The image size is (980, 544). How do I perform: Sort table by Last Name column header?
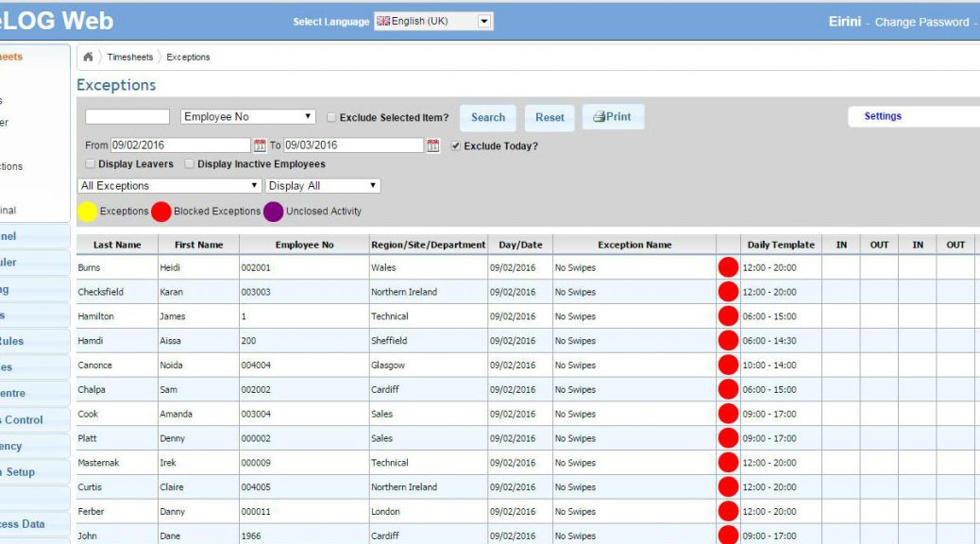point(117,245)
